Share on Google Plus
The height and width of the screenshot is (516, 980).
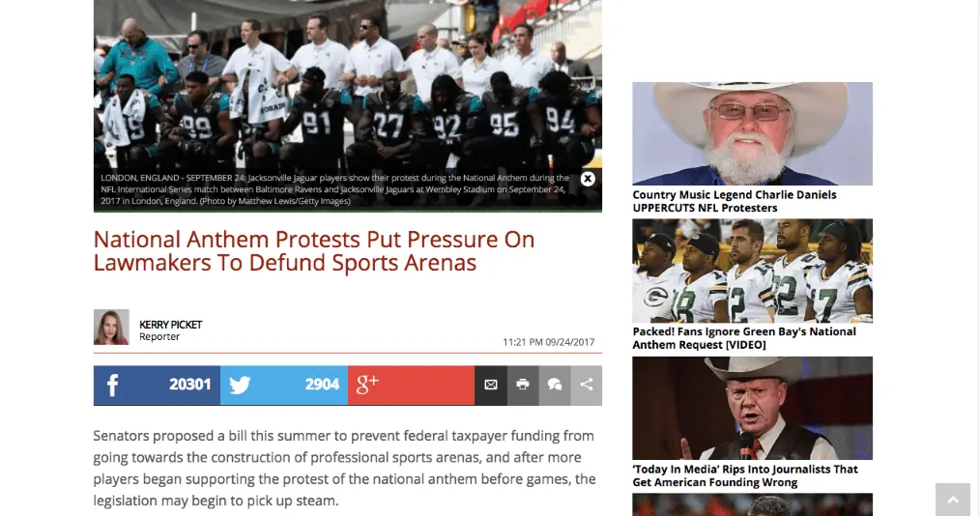click(412, 386)
